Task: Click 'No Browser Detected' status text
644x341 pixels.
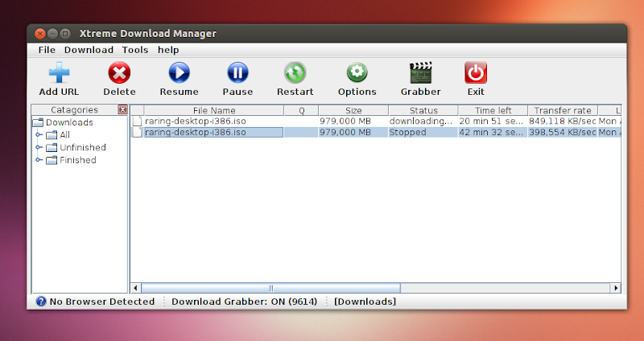Action: pos(102,302)
